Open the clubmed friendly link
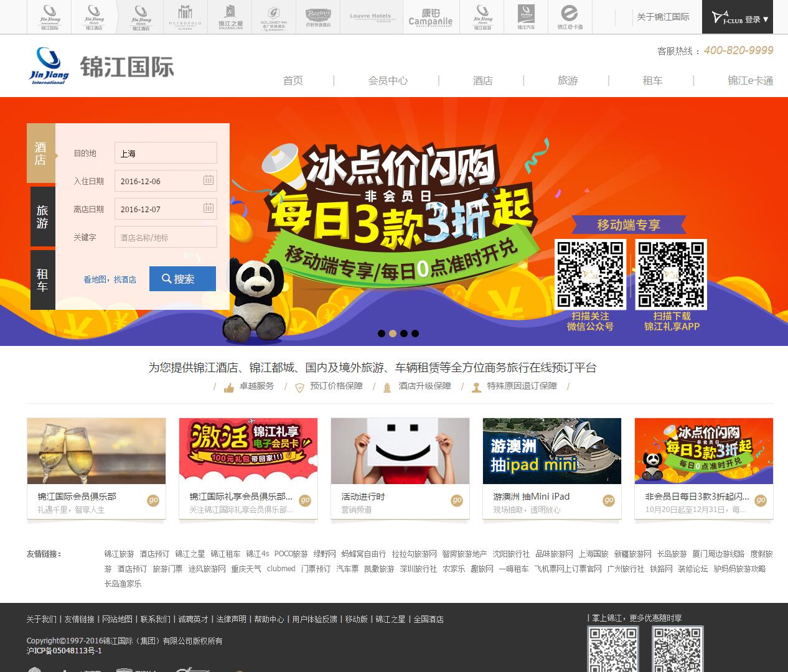Viewport: 788px width, 672px height. coord(281,569)
